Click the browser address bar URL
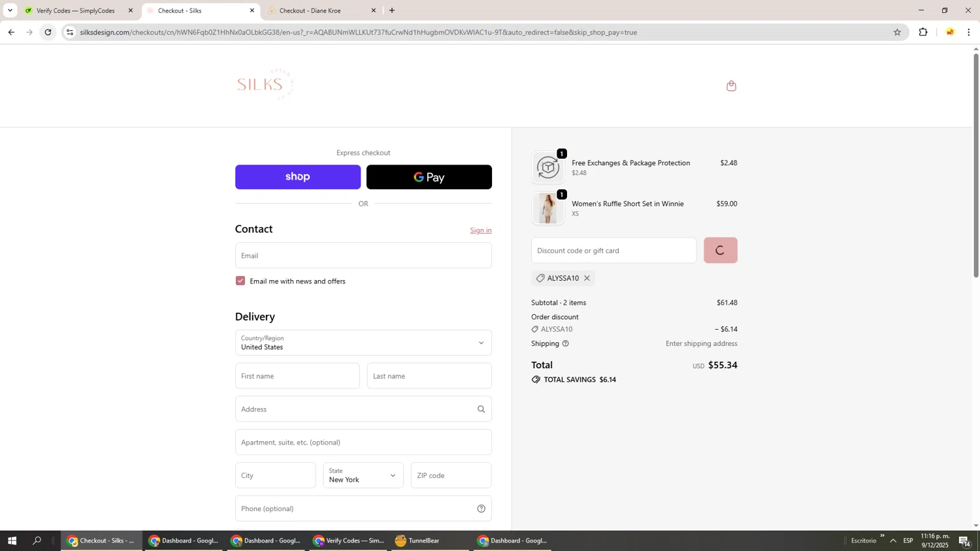 point(358,32)
